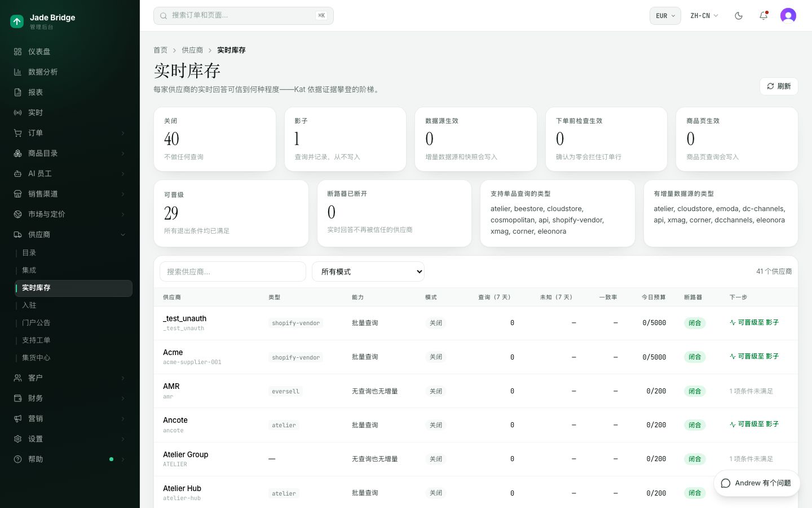Image resolution: width=812 pixels, height=508 pixels.
Task: Click the 搜索供应商 search field
Action: coord(233,271)
